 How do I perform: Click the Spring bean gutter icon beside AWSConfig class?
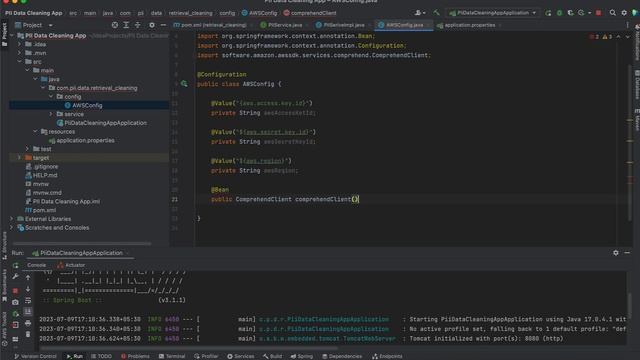point(184,84)
